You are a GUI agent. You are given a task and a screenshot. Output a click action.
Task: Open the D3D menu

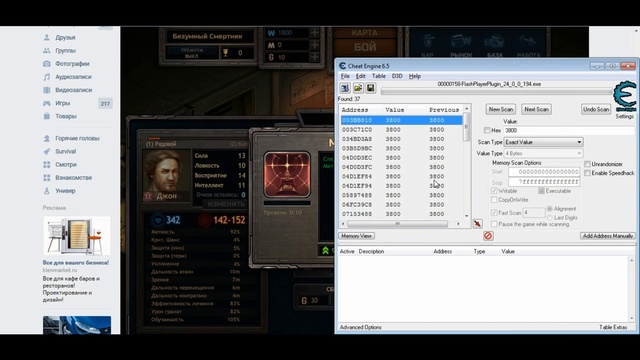pos(397,76)
